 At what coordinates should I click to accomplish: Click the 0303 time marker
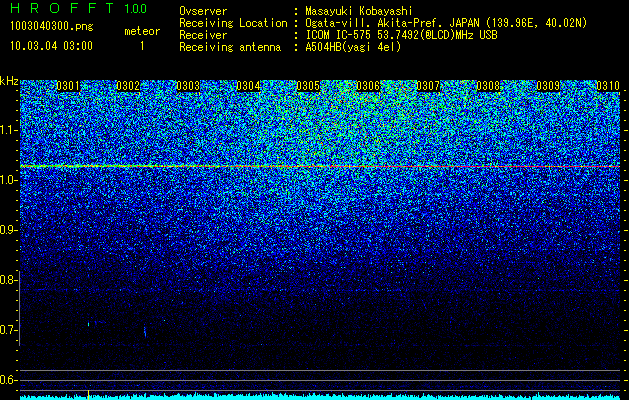188,86
